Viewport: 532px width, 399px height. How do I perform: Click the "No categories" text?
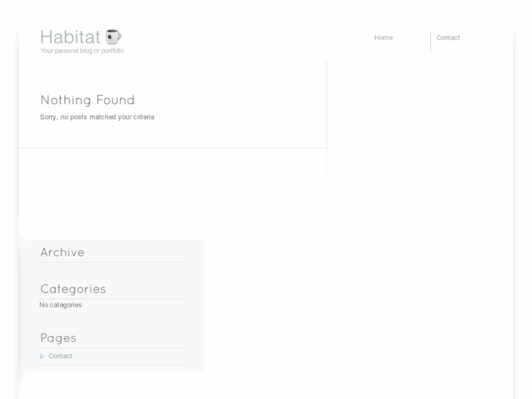(x=61, y=305)
